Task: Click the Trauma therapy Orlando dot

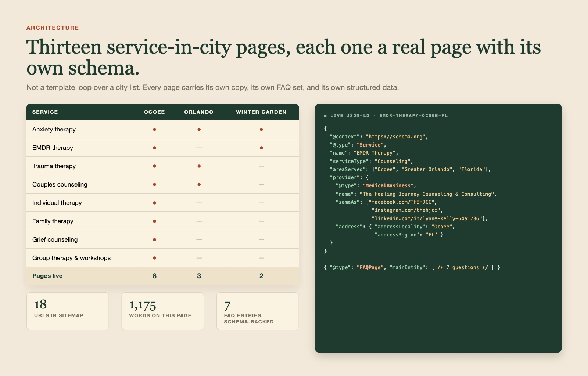Action: coord(199,166)
